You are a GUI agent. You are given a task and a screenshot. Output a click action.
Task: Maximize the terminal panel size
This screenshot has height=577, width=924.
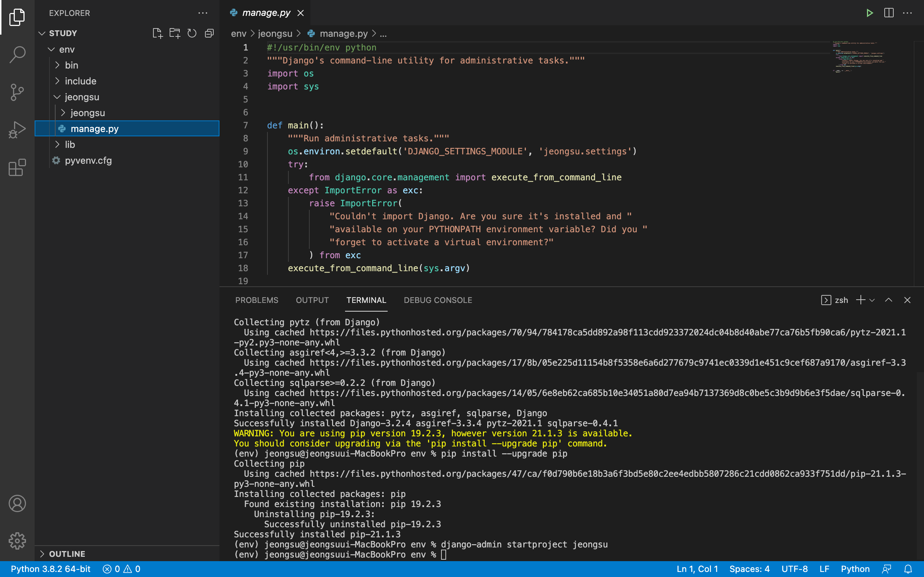coord(889,300)
